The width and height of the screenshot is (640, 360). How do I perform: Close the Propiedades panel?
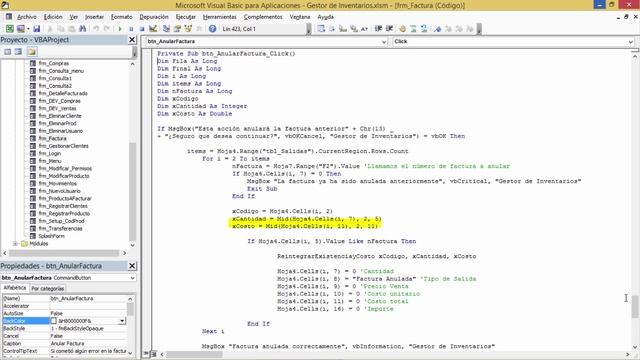click(x=132, y=266)
